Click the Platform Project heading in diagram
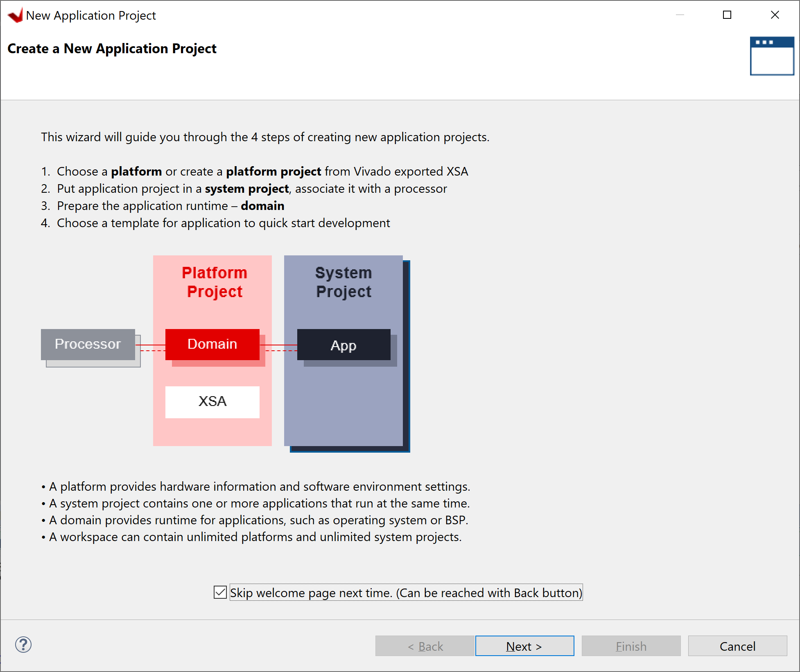This screenshot has width=800, height=672. tap(214, 282)
